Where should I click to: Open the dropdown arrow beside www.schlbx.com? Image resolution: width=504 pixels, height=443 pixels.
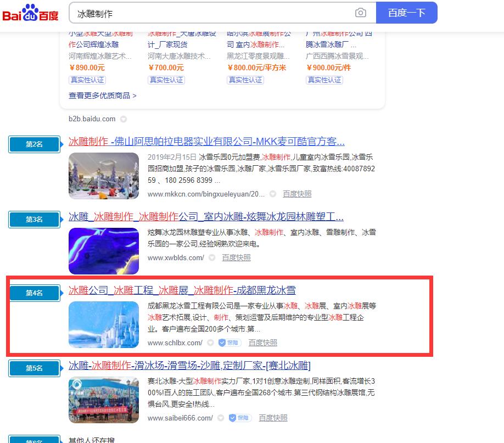pyautogui.click(x=210, y=343)
